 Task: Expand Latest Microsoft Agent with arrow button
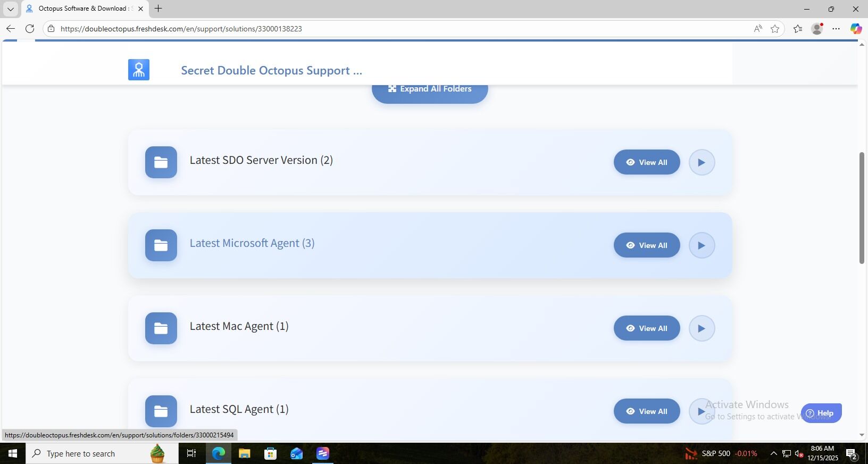click(x=702, y=245)
